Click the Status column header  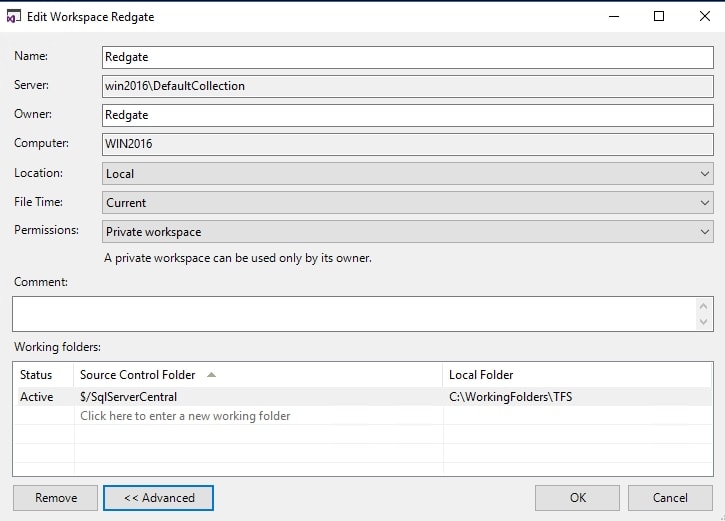coord(36,375)
